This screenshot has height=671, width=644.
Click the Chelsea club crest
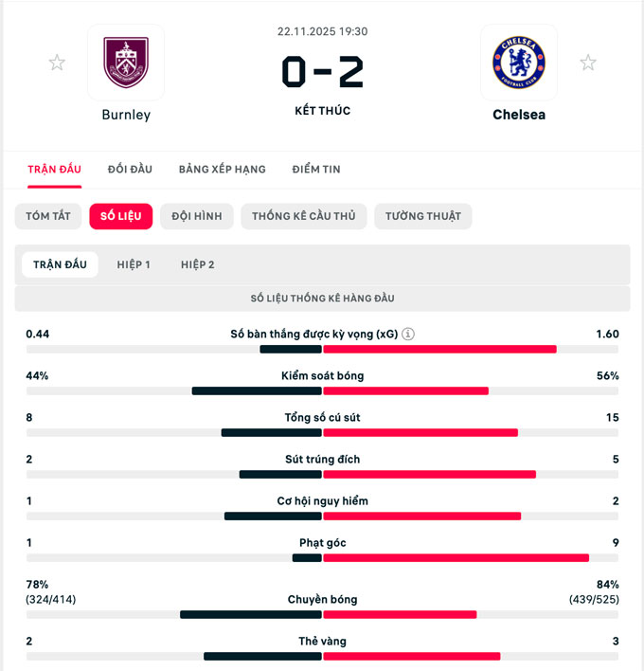click(518, 63)
